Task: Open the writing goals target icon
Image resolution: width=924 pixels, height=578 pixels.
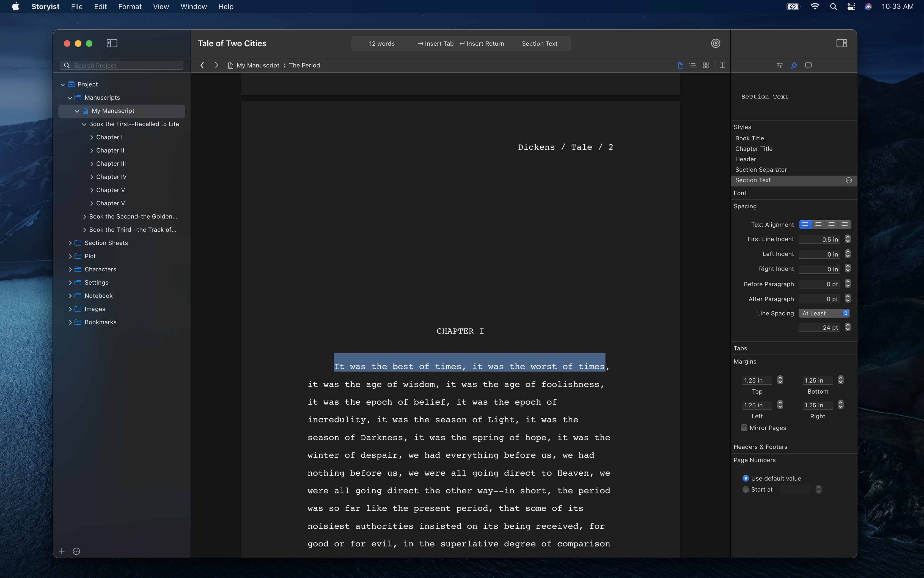Action: click(716, 43)
